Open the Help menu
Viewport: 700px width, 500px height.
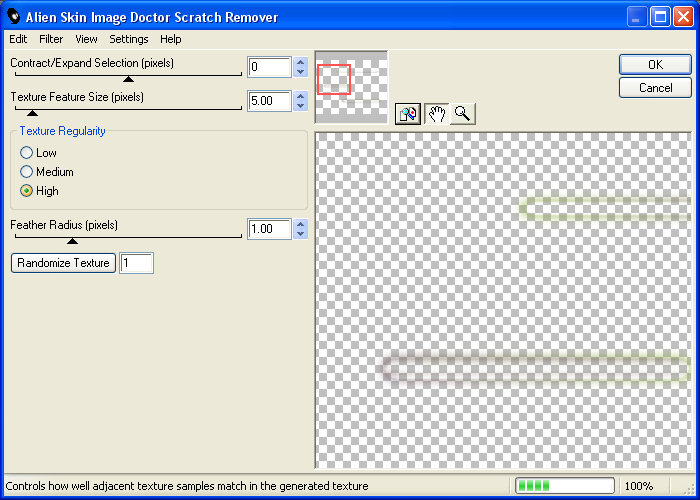[171, 39]
